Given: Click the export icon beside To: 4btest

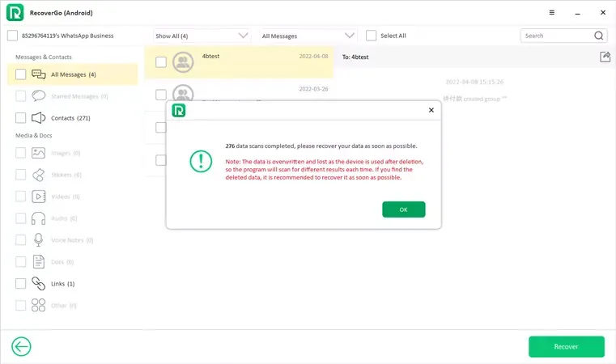Looking at the screenshot, I should (605, 57).
